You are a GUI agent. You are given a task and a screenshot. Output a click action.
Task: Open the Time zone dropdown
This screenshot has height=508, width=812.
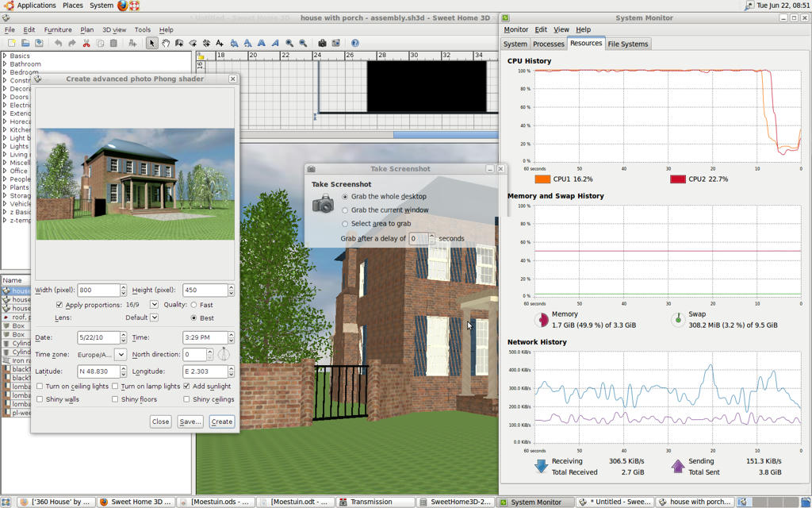pyautogui.click(x=121, y=355)
